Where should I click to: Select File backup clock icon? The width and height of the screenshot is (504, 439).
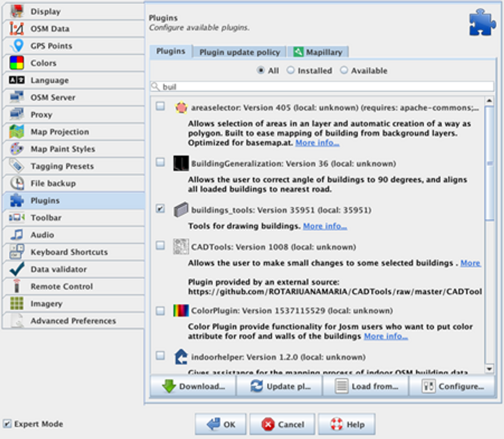pyautogui.click(x=17, y=183)
